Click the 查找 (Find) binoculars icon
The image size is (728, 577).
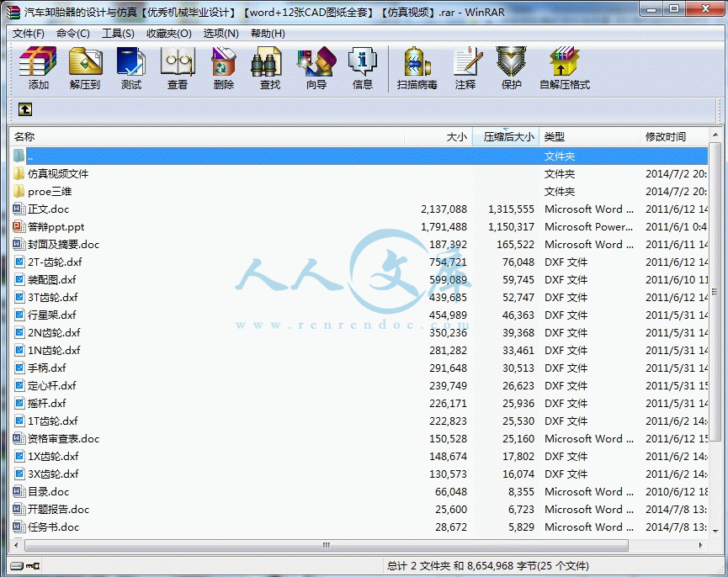pos(267,61)
